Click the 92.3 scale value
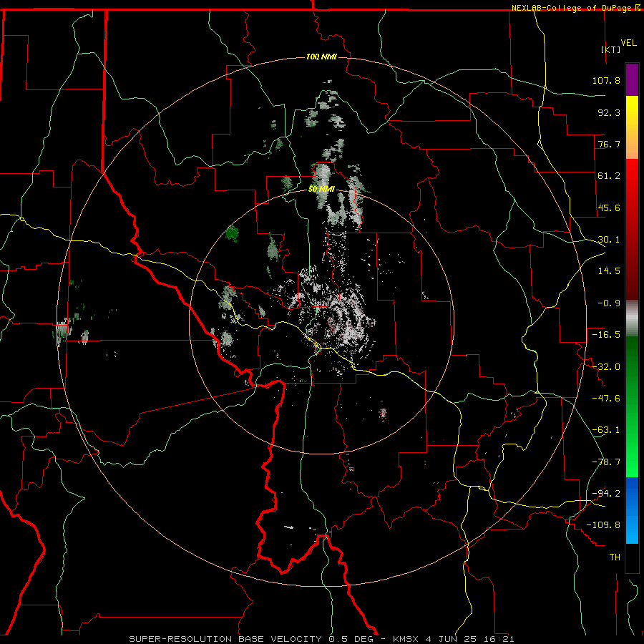This screenshot has height=644, width=644. pyautogui.click(x=609, y=112)
